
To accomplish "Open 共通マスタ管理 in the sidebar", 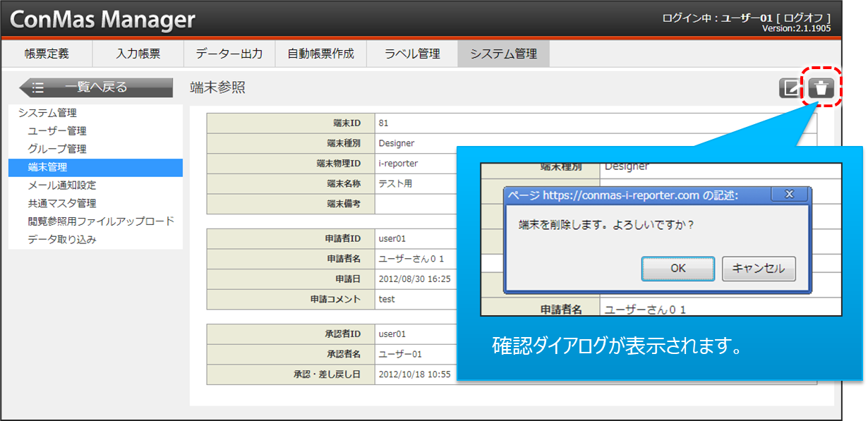I will pyautogui.click(x=62, y=204).
